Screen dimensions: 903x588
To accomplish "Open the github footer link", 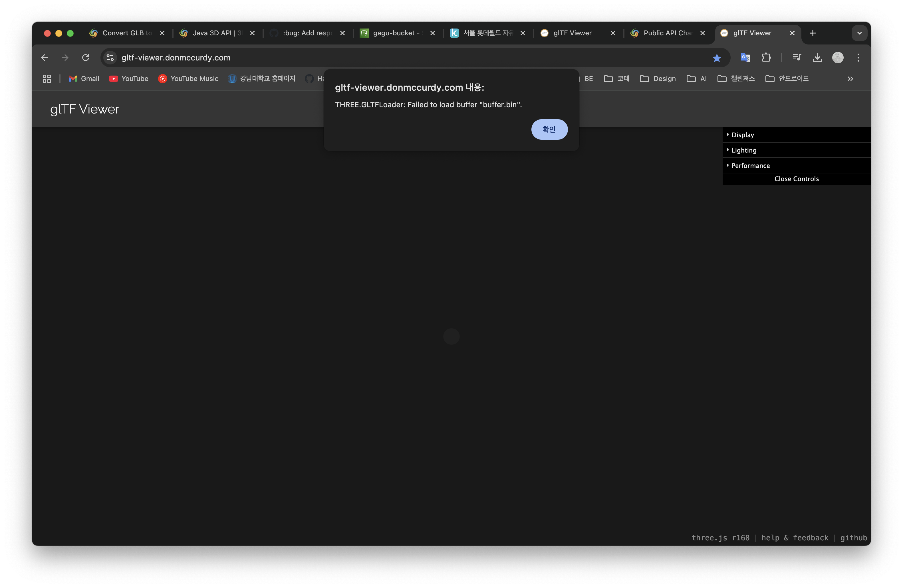I will [x=854, y=538].
